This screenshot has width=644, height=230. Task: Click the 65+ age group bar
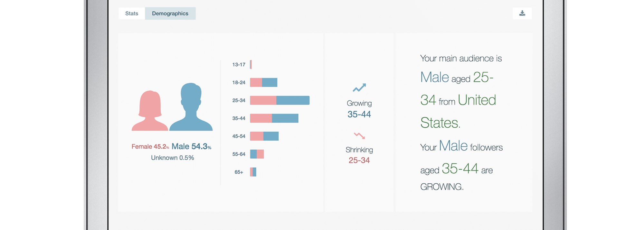click(x=253, y=172)
